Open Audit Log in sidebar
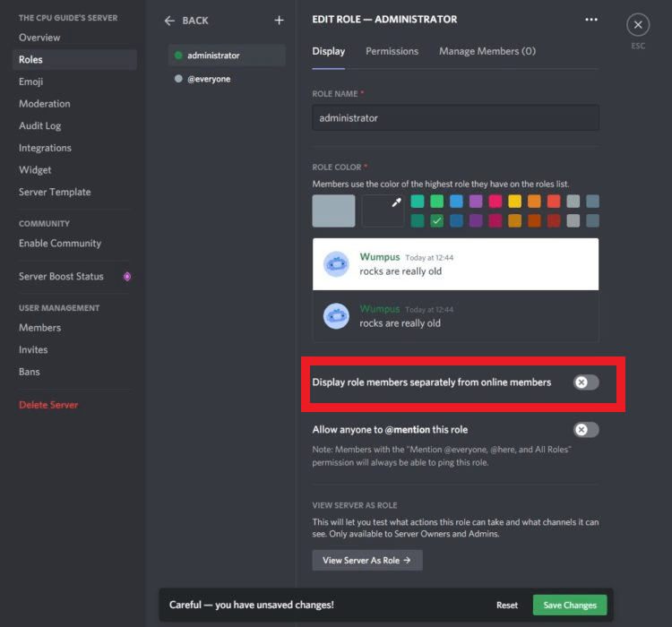Screen dimensions: 672x627 (x=40, y=126)
